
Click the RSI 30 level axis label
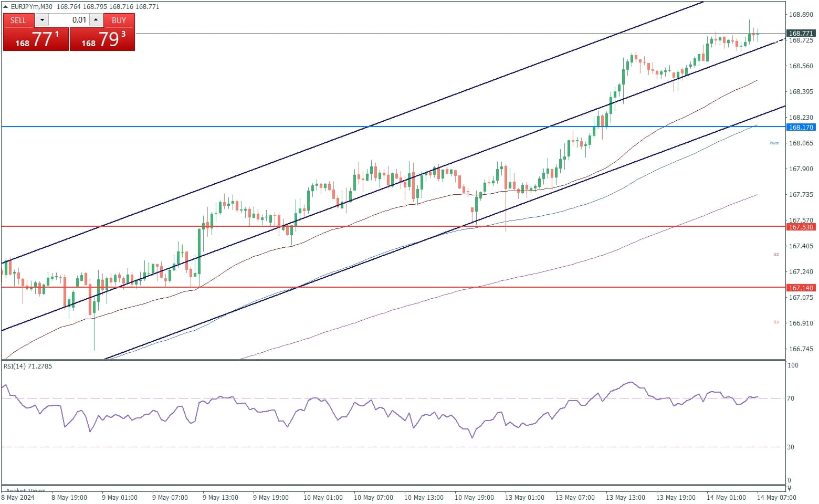[x=791, y=447]
